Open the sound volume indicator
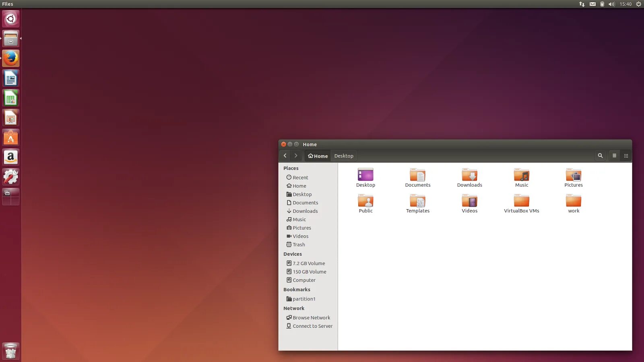This screenshot has width=644, height=362. coord(611,4)
